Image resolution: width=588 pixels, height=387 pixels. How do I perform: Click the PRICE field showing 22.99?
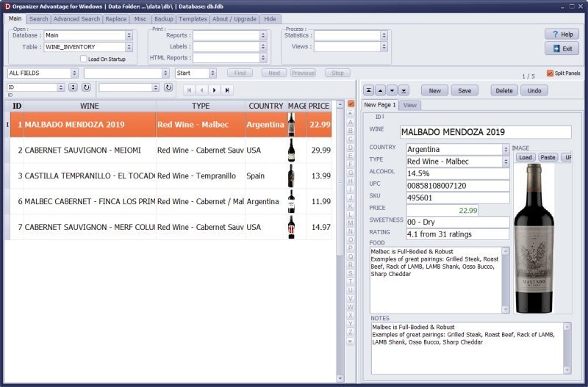coord(442,211)
